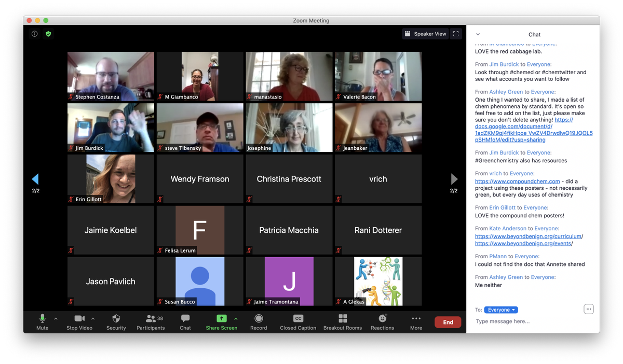Select Jaime Tramontana's tile with J avatar
This screenshot has width=623, height=364.
(x=289, y=282)
